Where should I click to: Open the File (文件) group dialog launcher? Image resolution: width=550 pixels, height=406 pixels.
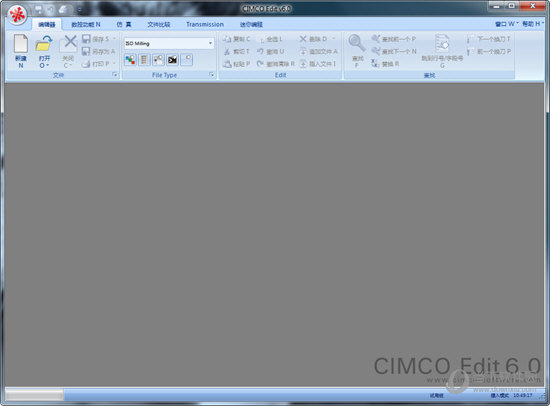coord(115,75)
